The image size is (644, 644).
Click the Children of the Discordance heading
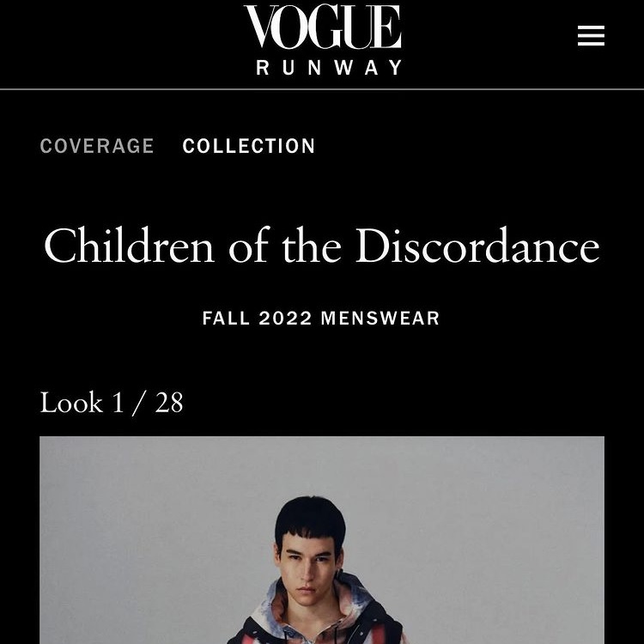[x=322, y=246]
